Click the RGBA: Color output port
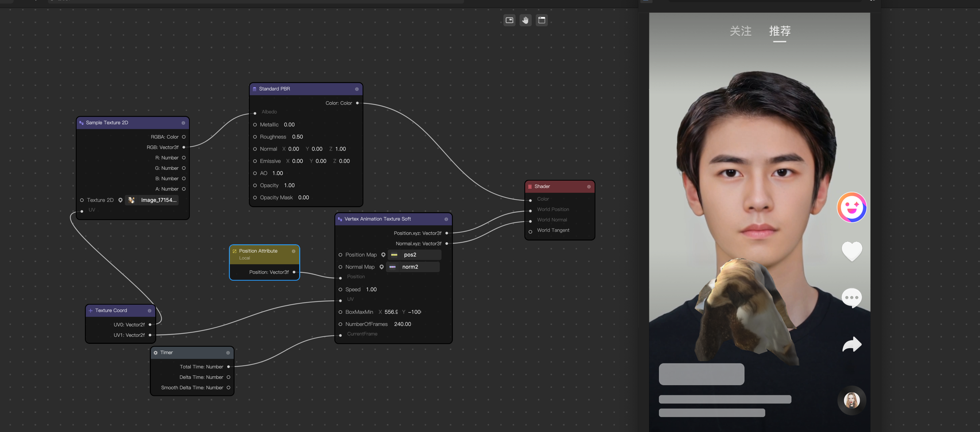The width and height of the screenshot is (980, 432). pos(184,137)
